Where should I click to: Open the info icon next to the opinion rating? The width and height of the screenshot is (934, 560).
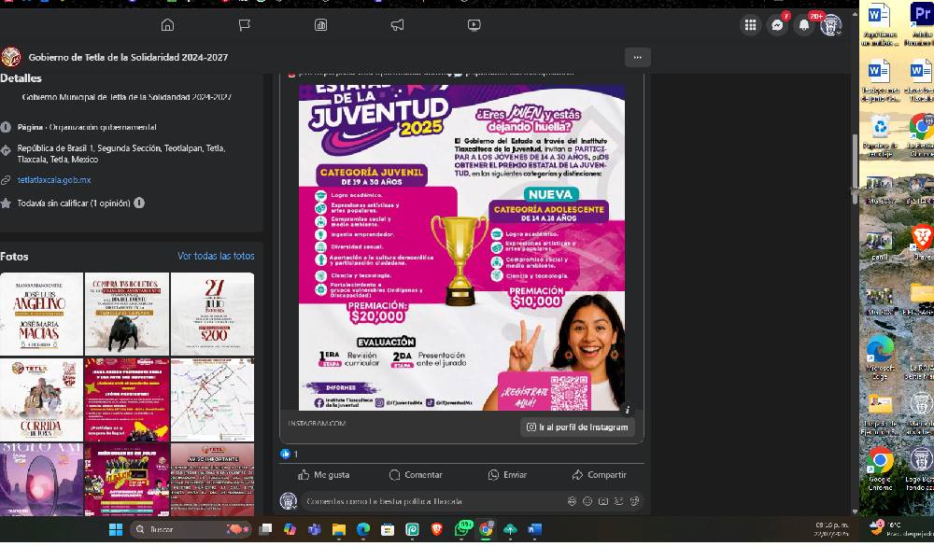click(x=139, y=203)
